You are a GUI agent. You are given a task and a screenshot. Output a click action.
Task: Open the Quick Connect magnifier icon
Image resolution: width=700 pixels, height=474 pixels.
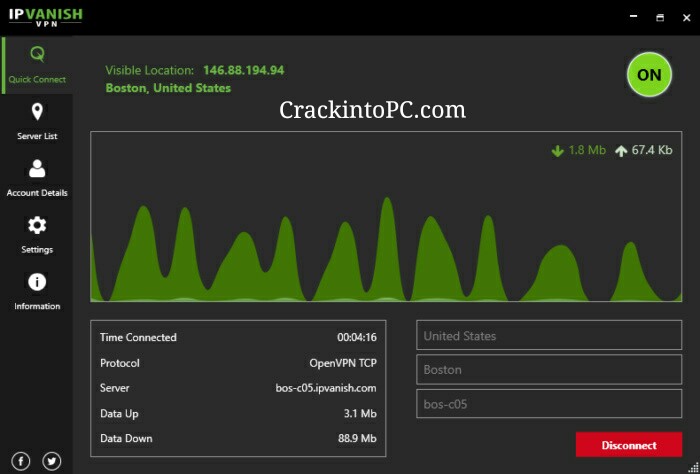[38, 54]
